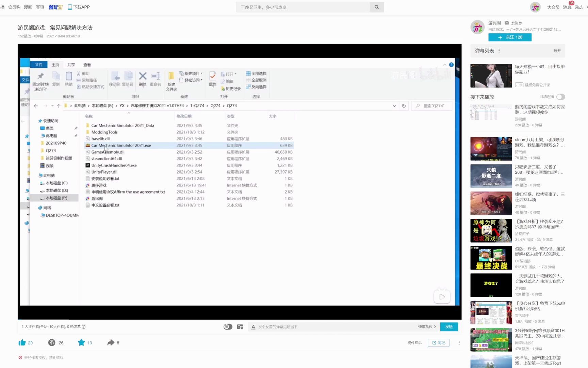Image resolution: width=588 pixels, height=368 pixels.
Task: Click the 关注 128 follow button
Action: (510, 37)
